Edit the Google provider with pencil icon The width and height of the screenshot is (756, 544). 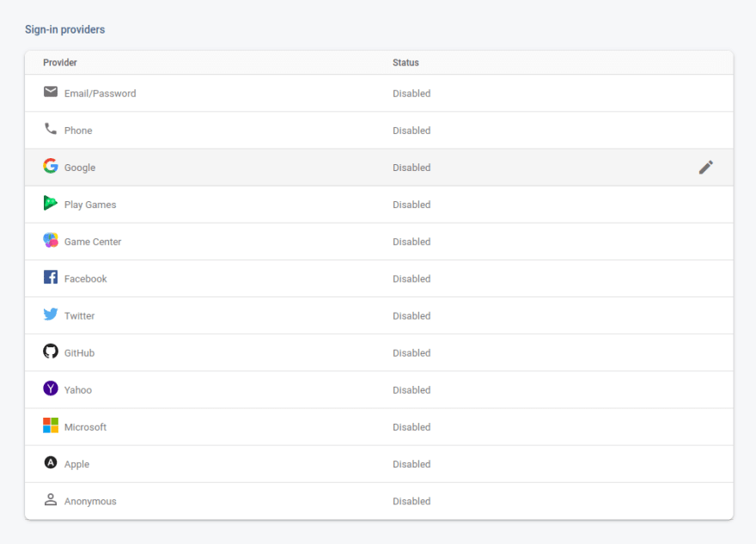pos(706,168)
